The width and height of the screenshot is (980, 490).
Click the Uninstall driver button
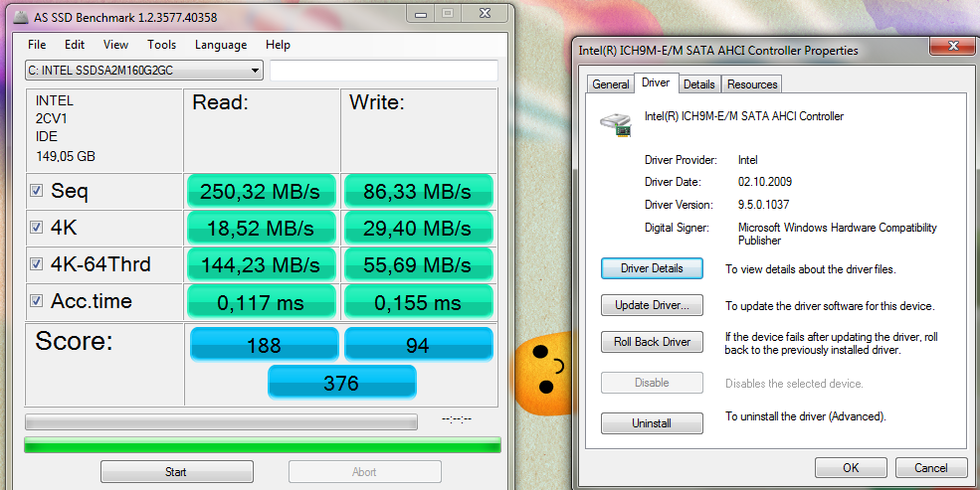(x=652, y=423)
